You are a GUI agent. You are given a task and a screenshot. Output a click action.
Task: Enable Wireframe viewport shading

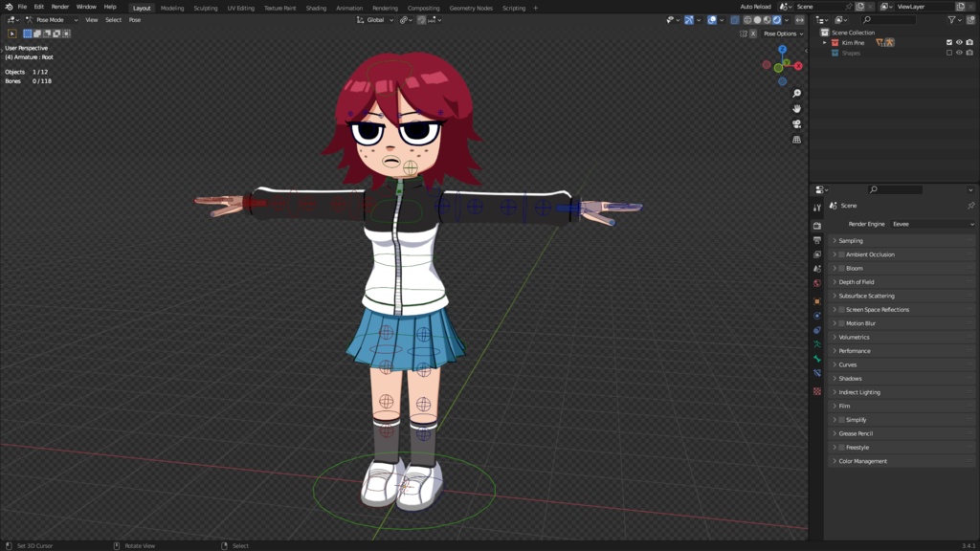click(x=747, y=20)
